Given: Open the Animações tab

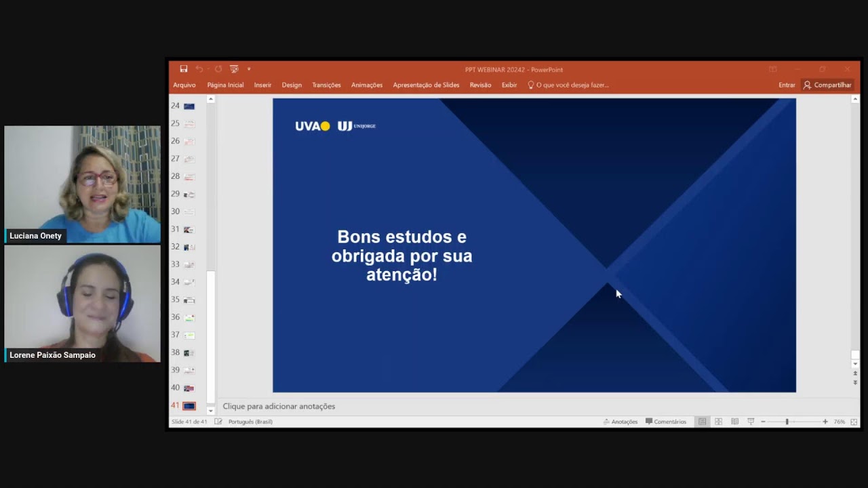Looking at the screenshot, I should click(367, 85).
